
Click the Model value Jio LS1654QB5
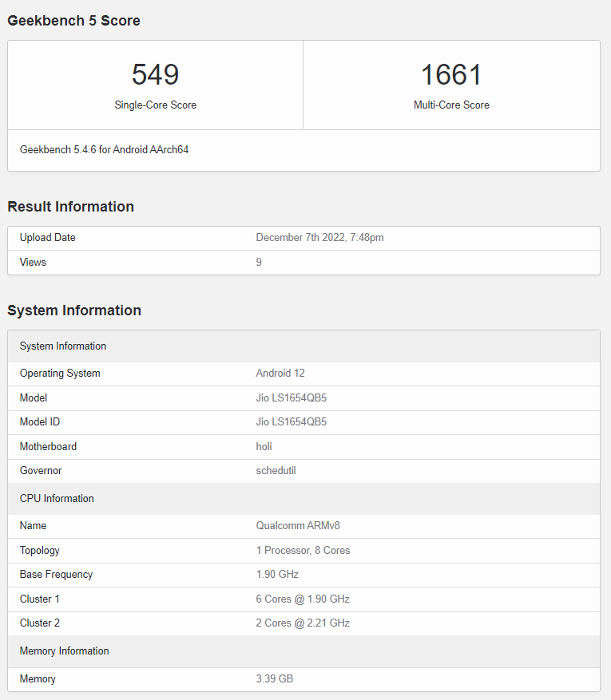click(291, 397)
